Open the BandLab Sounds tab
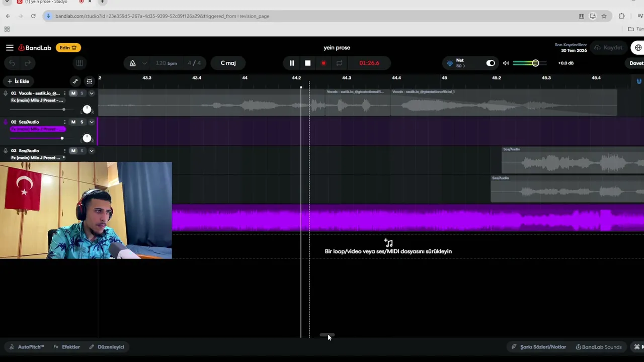 599,347
